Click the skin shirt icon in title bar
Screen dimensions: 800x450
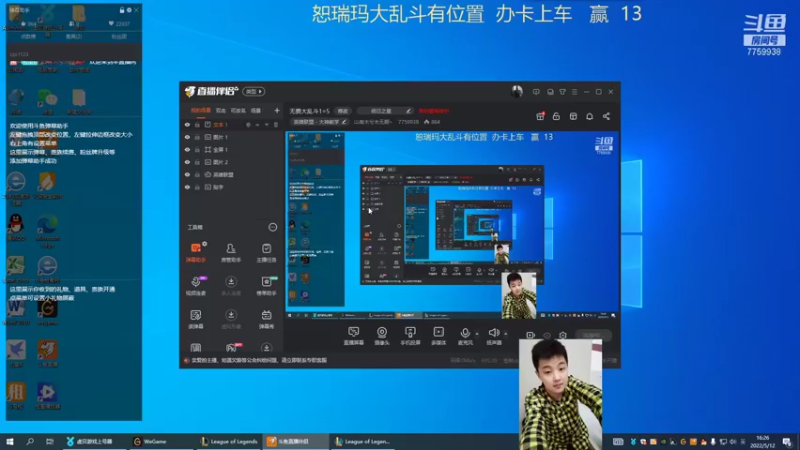(562, 92)
